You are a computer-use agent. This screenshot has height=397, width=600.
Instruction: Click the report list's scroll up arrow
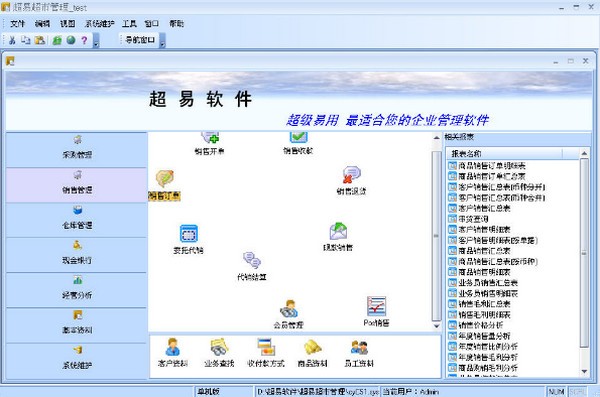[x=584, y=154]
